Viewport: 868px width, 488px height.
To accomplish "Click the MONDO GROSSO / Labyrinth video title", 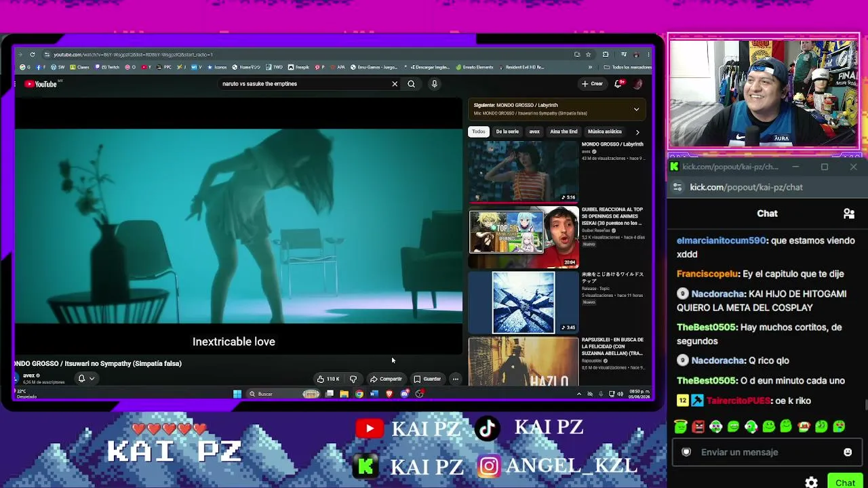I will 612,144.
